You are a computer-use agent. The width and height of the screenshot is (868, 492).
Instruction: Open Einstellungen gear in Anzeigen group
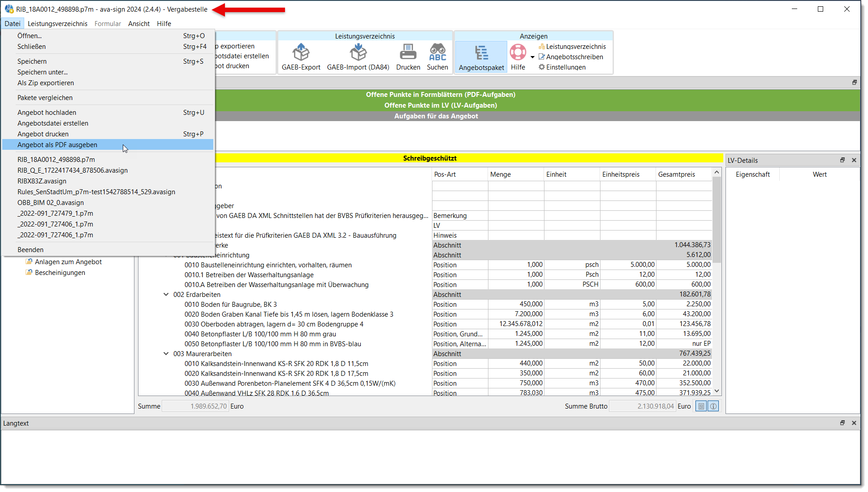[x=562, y=67]
